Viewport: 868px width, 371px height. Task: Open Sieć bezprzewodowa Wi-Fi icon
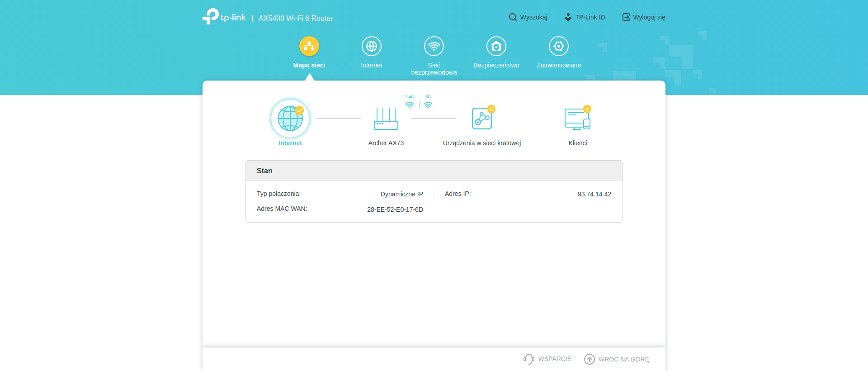point(434,46)
